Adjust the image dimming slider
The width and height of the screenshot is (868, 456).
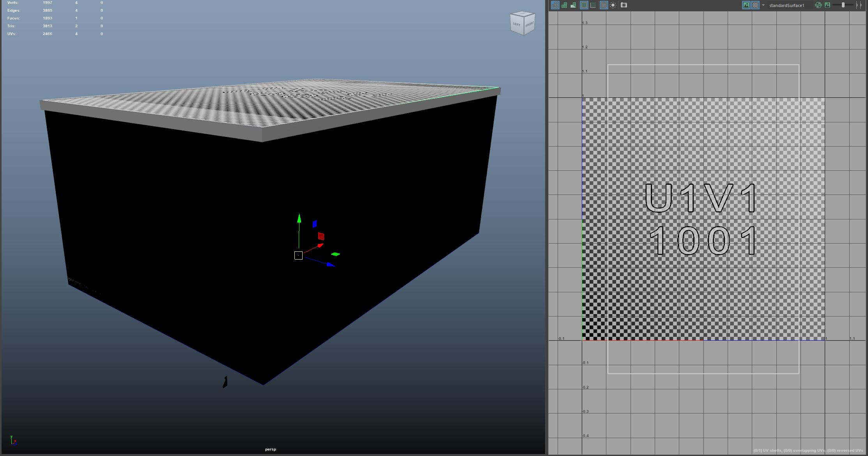pos(843,5)
